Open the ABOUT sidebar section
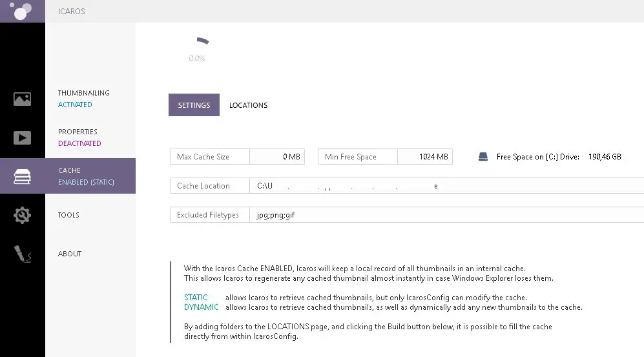This screenshot has height=357, width=644. pyautogui.click(x=70, y=254)
